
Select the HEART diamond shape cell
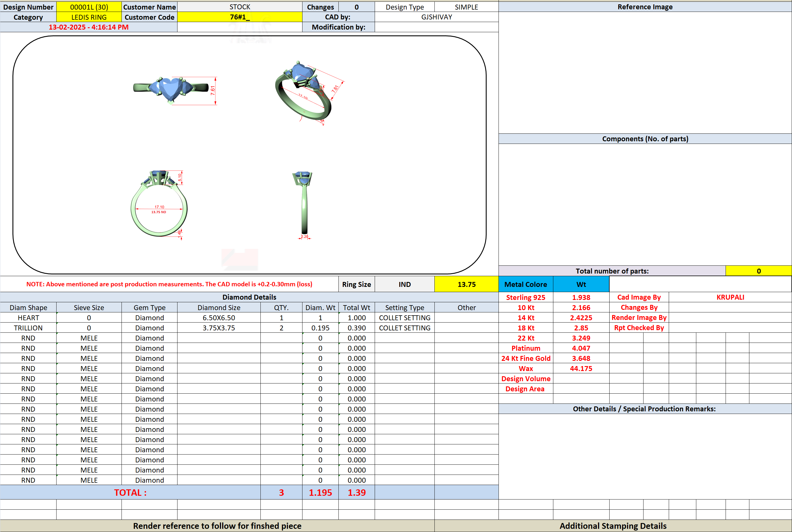click(28, 318)
